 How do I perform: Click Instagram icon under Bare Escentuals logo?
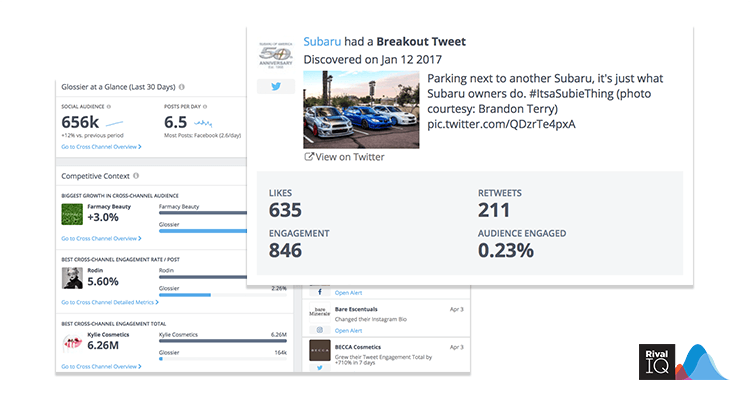tap(320, 330)
